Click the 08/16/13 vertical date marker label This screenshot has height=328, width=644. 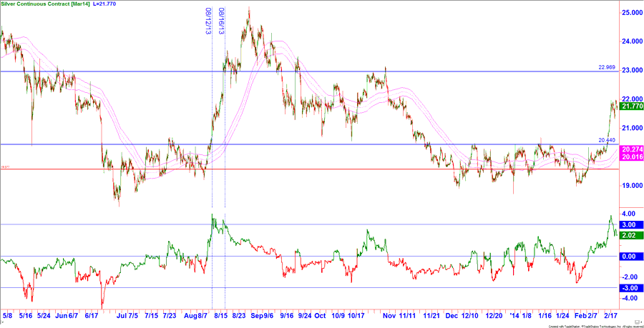click(222, 21)
